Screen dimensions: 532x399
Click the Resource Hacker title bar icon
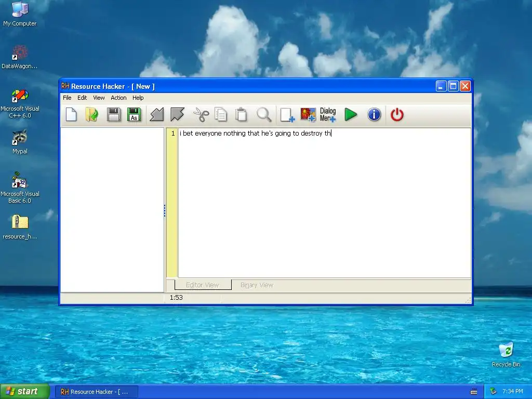pos(65,86)
